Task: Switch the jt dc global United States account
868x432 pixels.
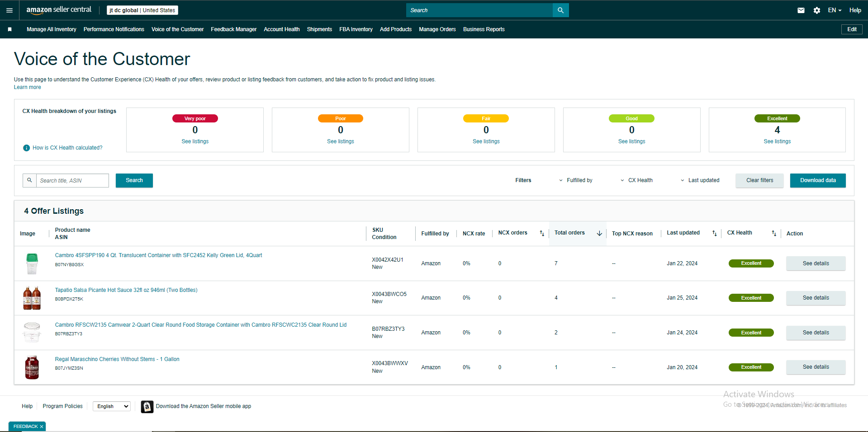Action: click(x=142, y=10)
